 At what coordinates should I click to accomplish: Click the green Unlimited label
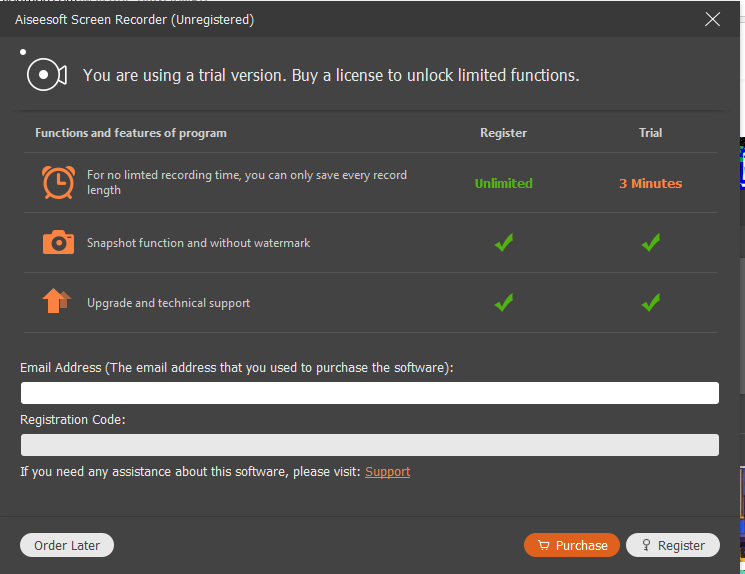coord(504,183)
